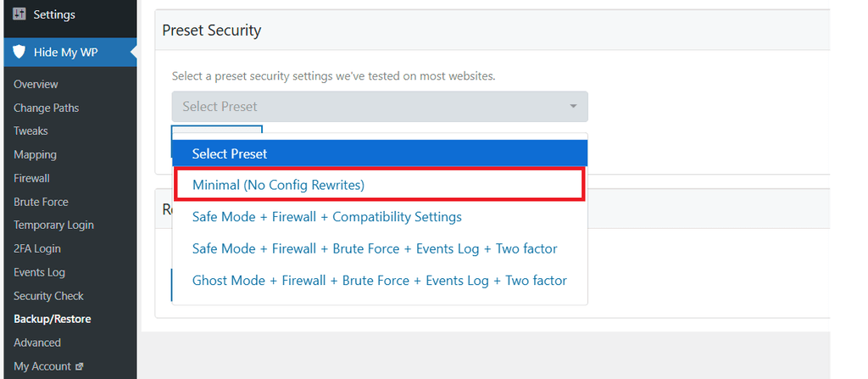This screenshot has height=379, width=868.
Task: Navigate to Mapping settings
Action: pyautogui.click(x=35, y=154)
